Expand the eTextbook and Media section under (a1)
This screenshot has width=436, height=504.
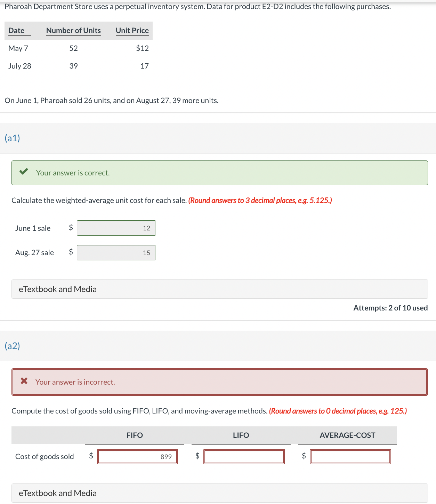(x=58, y=289)
